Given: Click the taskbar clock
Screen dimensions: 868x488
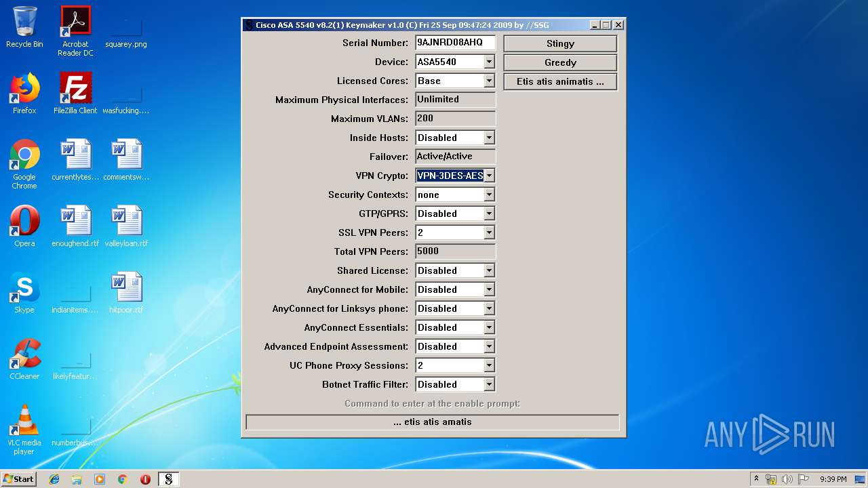Looking at the screenshot, I should [x=833, y=479].
